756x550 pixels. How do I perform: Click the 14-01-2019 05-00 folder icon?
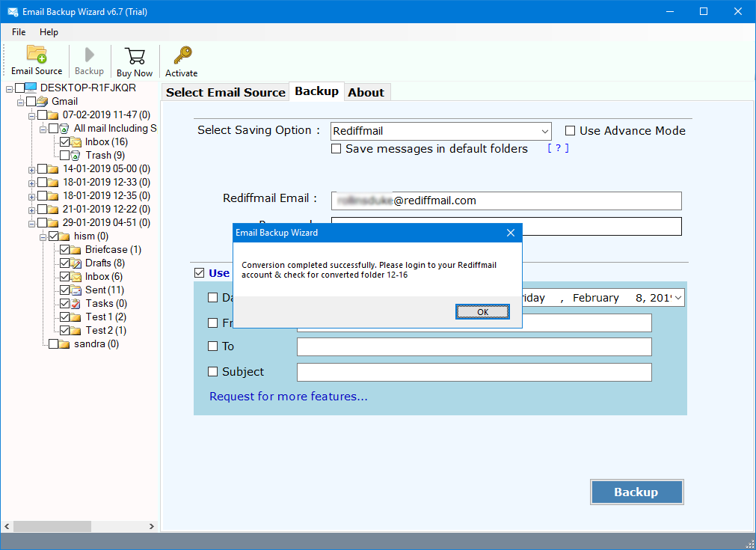coord(53,169)
